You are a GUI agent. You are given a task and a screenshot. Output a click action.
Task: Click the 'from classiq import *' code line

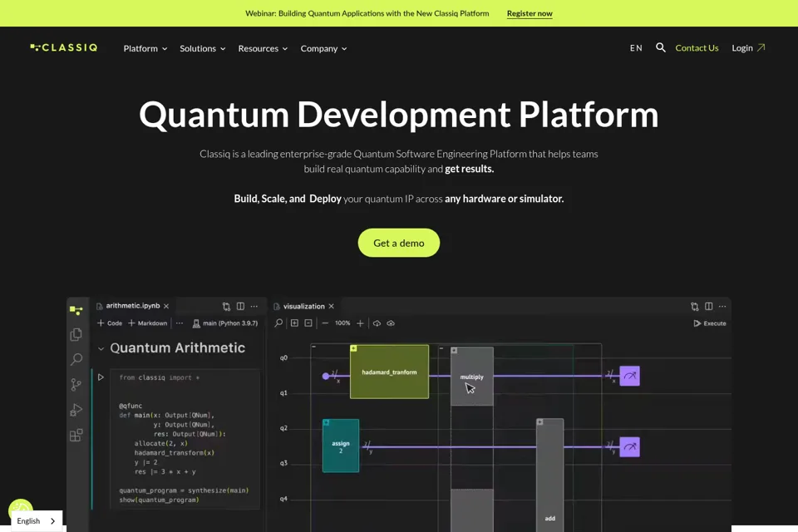[160, 377]
